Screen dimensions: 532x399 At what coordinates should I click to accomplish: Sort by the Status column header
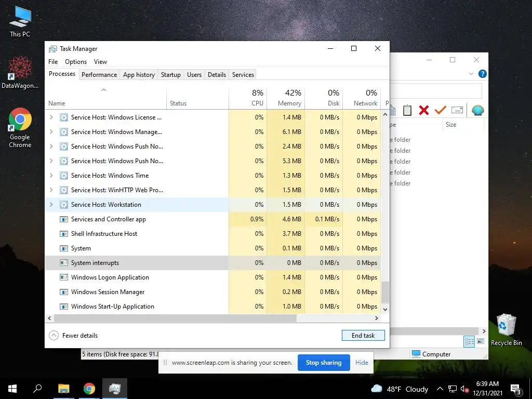197,98
